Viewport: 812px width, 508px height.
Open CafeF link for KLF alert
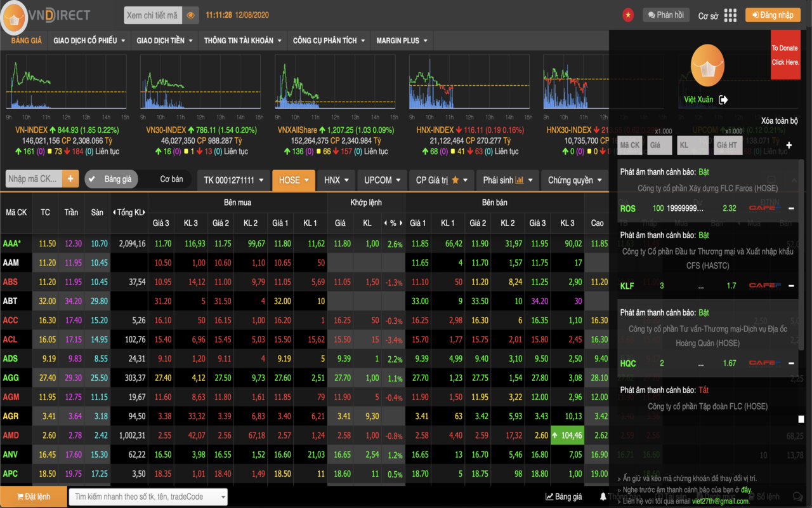(x=764, y=286)
